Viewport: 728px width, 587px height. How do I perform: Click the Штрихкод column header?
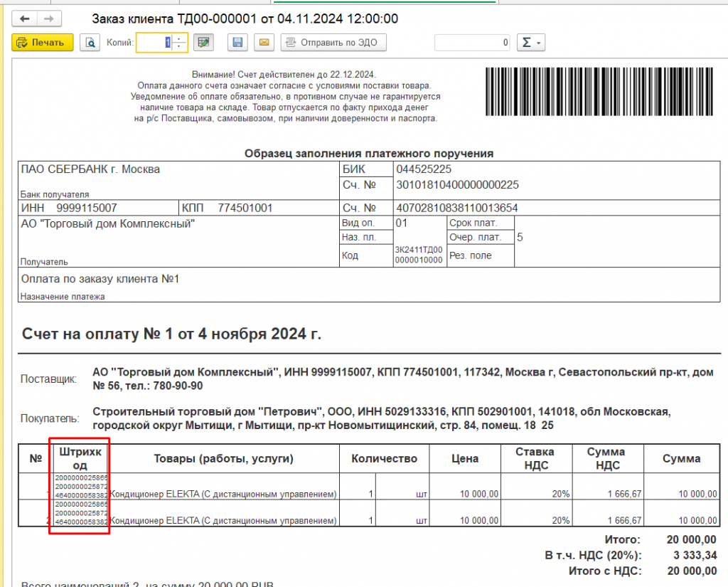pos(80,459)
